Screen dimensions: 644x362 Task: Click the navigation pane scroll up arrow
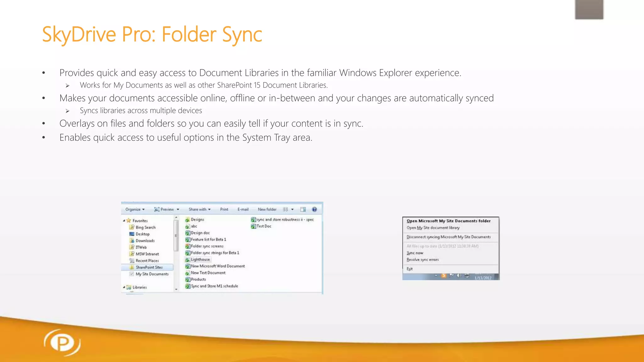[176, 217]
